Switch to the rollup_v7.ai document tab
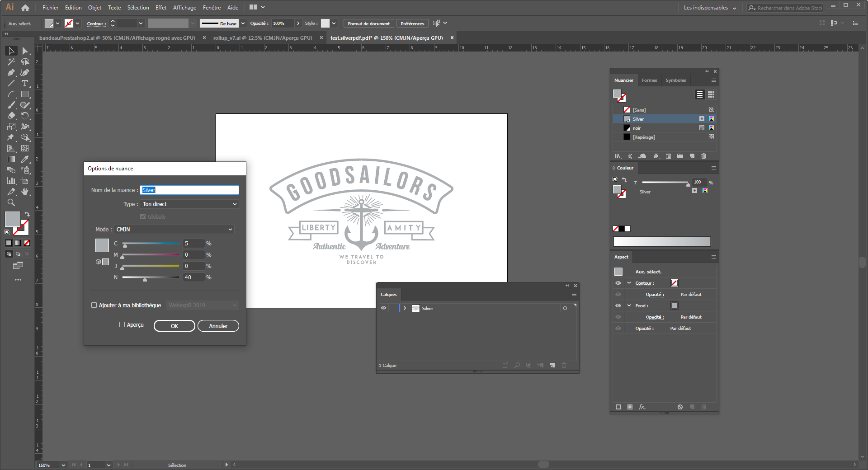The width and height of the screenshot is (868, 470). tap(263, 38)
